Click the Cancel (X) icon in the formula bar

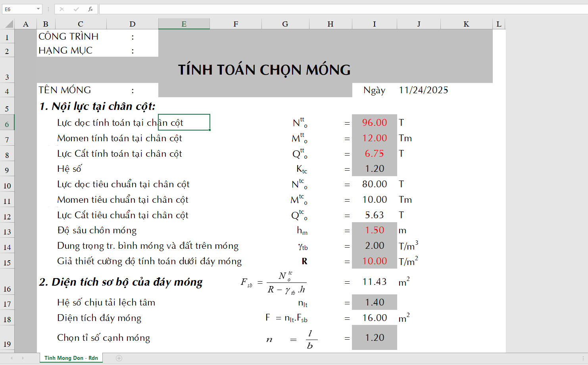pyautogui.click(x=62, y=9)
